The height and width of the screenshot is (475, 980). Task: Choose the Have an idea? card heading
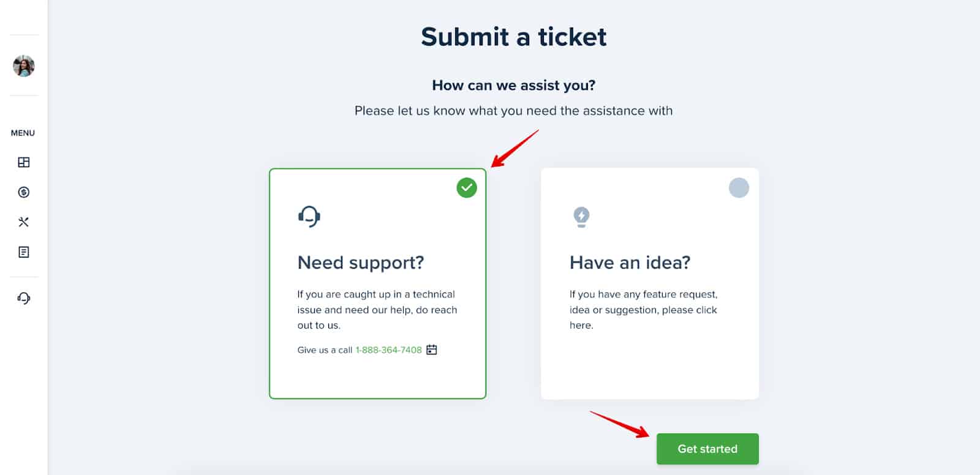[630, 263]
